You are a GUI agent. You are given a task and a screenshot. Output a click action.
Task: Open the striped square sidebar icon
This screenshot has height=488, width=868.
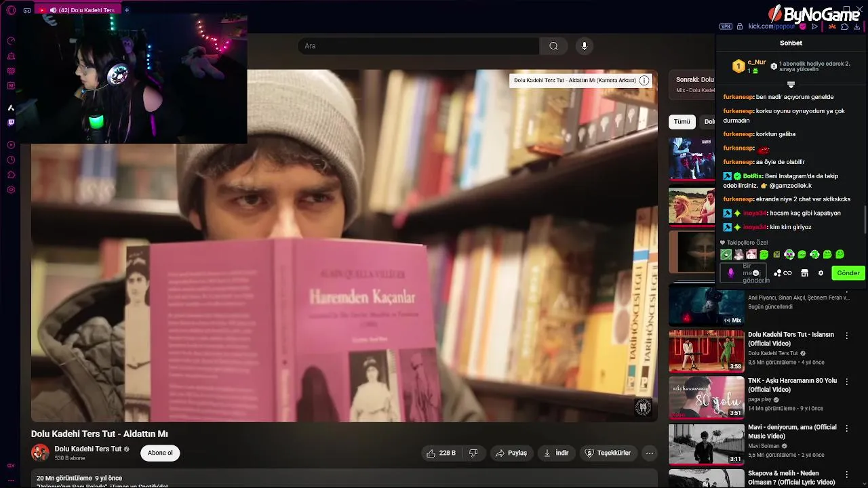click(x=11, y=70)
